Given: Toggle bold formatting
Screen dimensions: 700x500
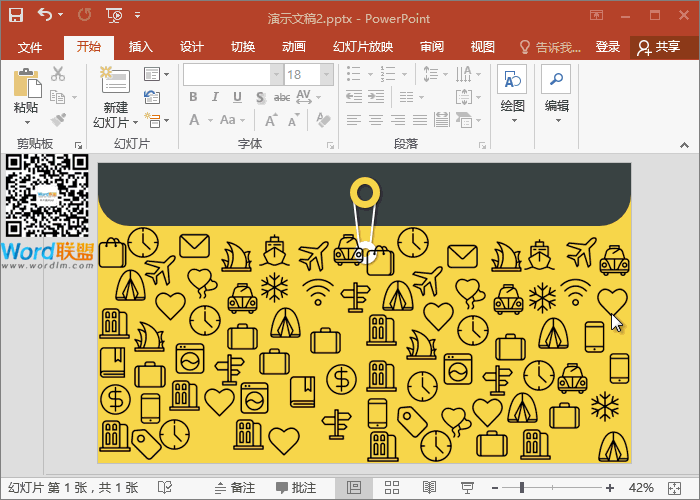Looking at the screenshot, I should [x=193, y=97].
